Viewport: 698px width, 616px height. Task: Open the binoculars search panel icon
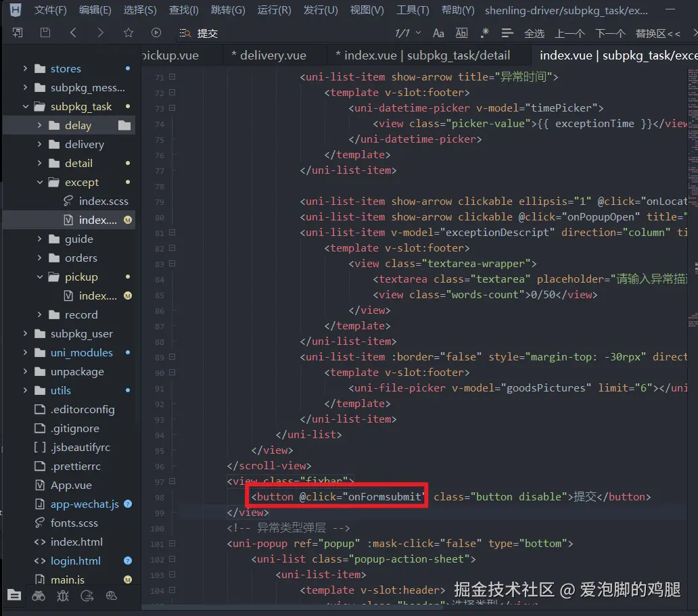point(39,596)
